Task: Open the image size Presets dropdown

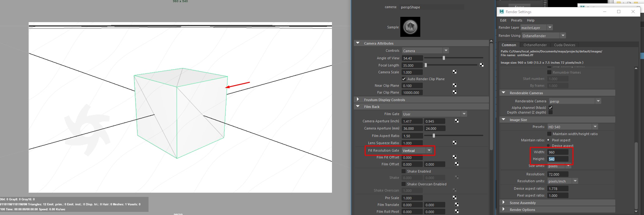Action: 573,127
